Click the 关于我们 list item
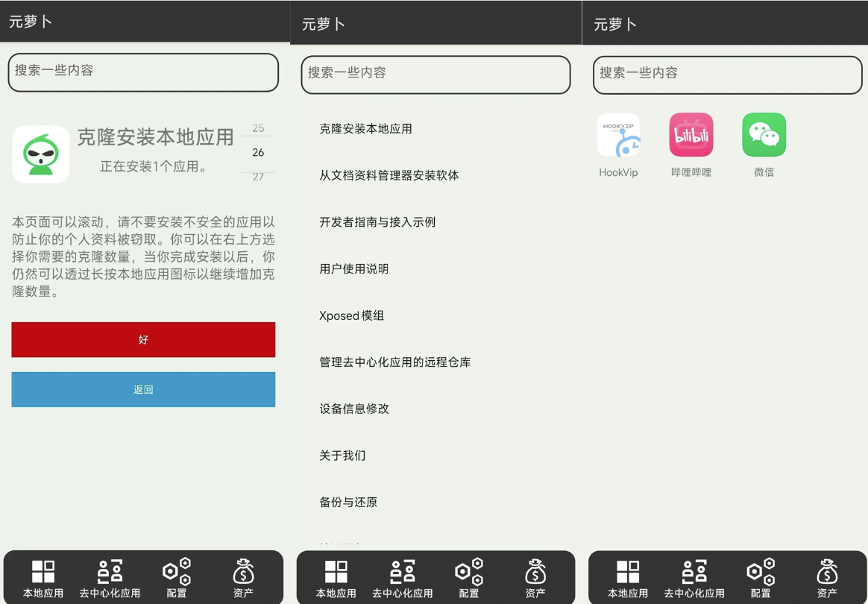Viewport: 868px width, 604px height. point(342,456)
